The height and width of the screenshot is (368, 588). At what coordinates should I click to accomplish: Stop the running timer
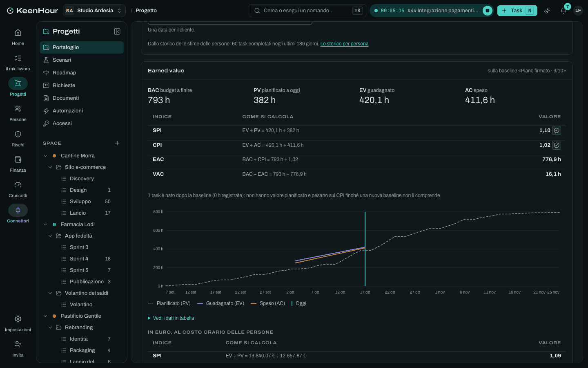tap(488, 11)
